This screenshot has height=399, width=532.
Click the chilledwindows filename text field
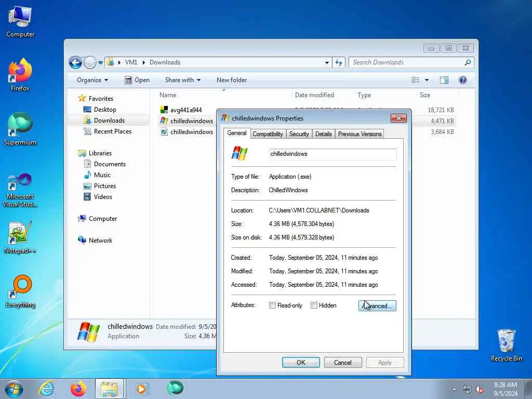[x=332, y=154]
